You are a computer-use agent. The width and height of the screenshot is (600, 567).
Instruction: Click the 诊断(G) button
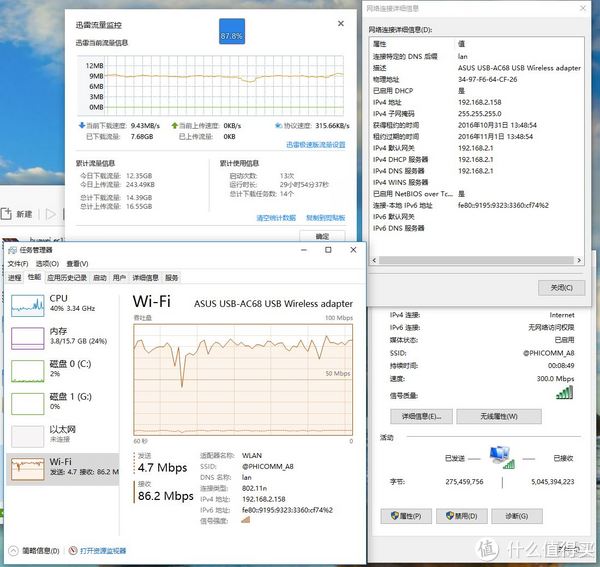[517, 516]
